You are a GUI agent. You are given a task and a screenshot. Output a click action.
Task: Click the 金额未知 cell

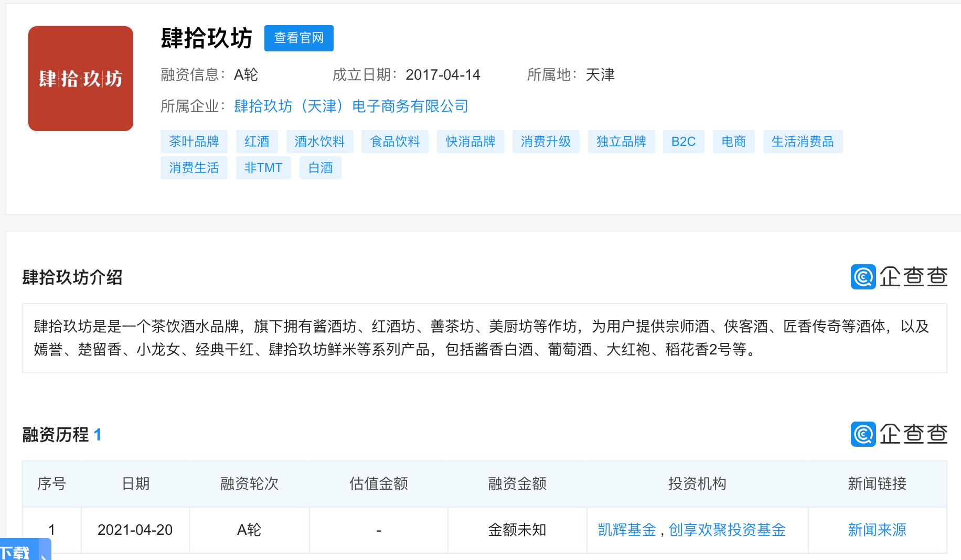click(x=517, y=530)
